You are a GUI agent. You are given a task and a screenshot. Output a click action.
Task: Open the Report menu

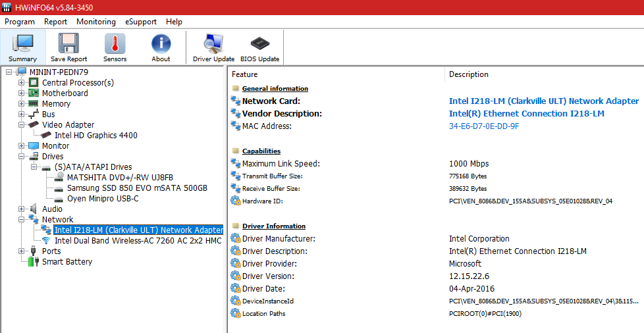tap(55, 22)
